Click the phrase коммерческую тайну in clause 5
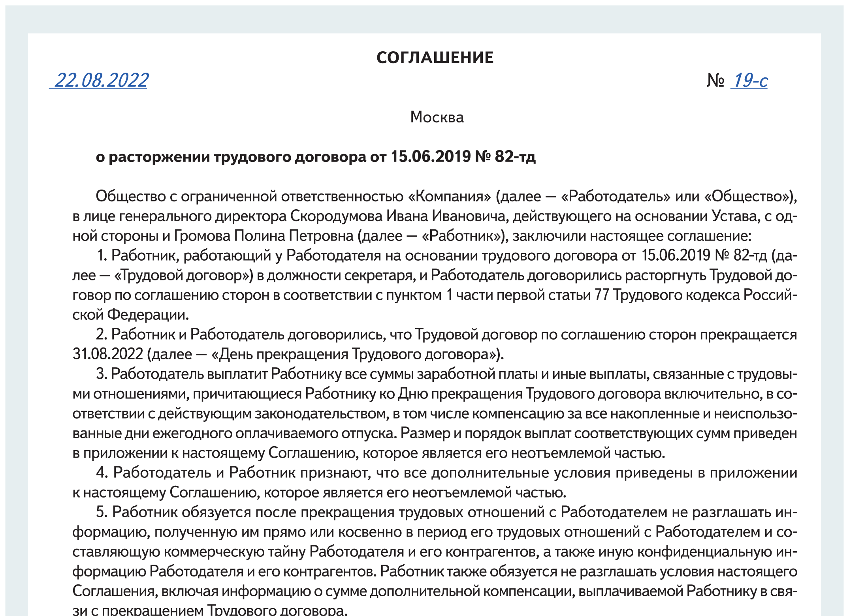This screenshot has width=849, height=616. pos(235,552)
